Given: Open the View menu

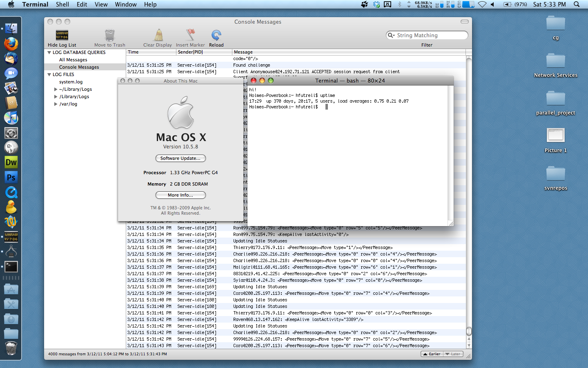Looking at the screenshot, I should pos(101,4).
